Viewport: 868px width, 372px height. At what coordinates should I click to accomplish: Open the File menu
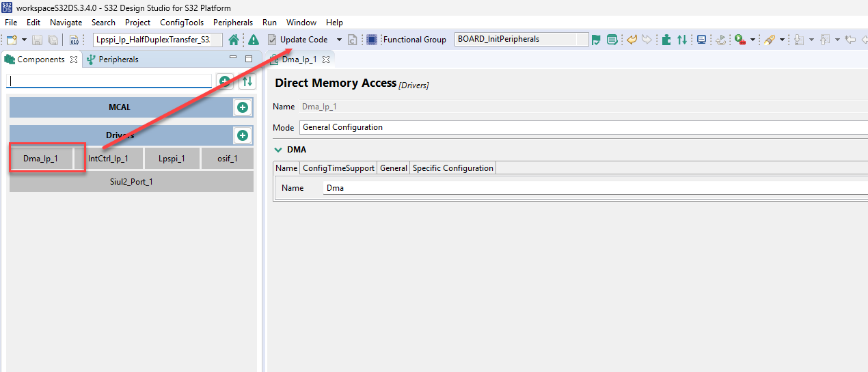pyautogui.click(x=11, y=23)
